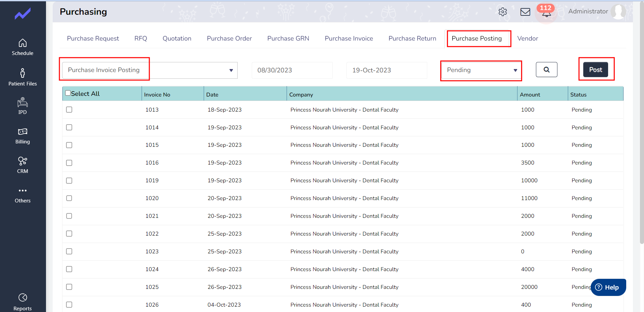
Task: Check the box for invoice 1013
Action: pyautogui.click(x=69, y=110)
